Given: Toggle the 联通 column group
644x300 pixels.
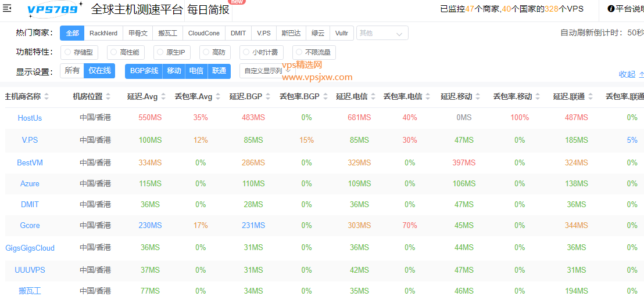Looking at the screenshot, I should 219,70.
